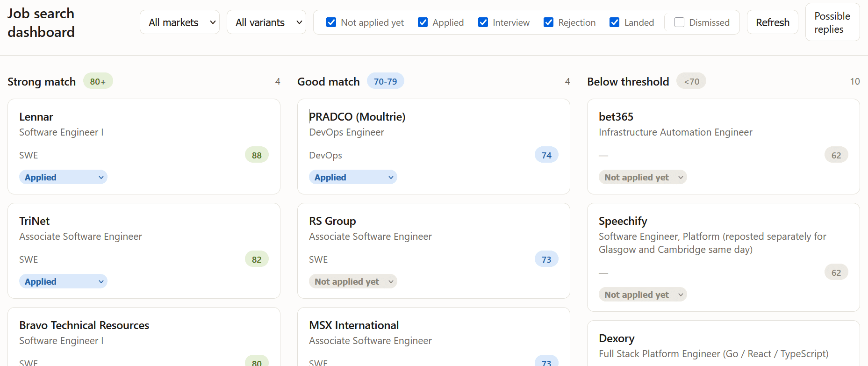This screenshot has height=366, width=868.
Task: Enable the Dismissed filter checkbox
Action: (679, 22)
